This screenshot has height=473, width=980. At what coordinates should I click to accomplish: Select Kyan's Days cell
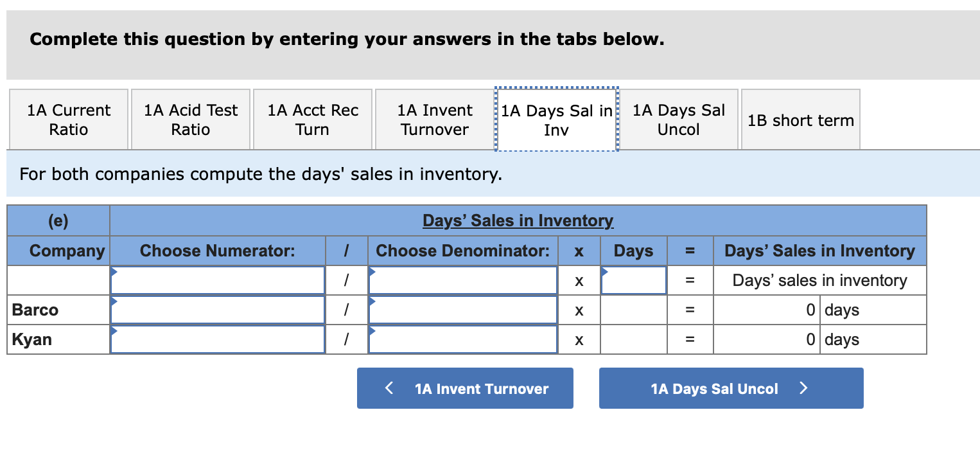tap(633, 339)
